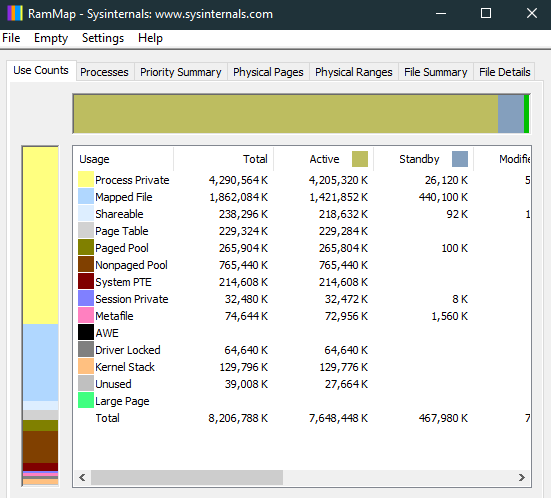Click the Active color swatch in header
551x498 pixels.
(360, 159)
